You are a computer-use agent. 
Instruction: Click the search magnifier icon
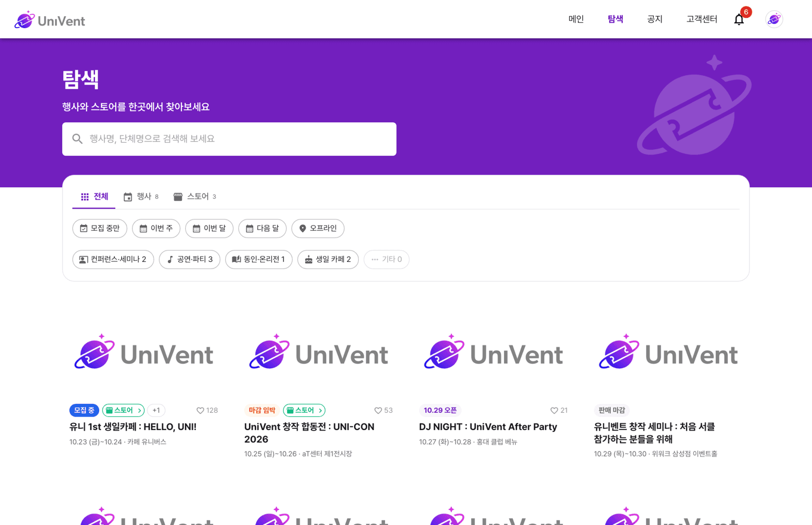[x=78, y=139]
